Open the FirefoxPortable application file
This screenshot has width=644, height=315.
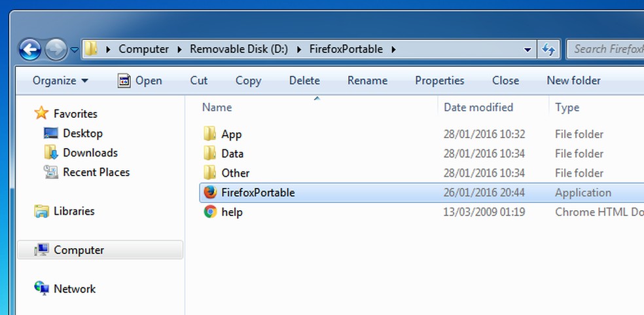[258, 193]
